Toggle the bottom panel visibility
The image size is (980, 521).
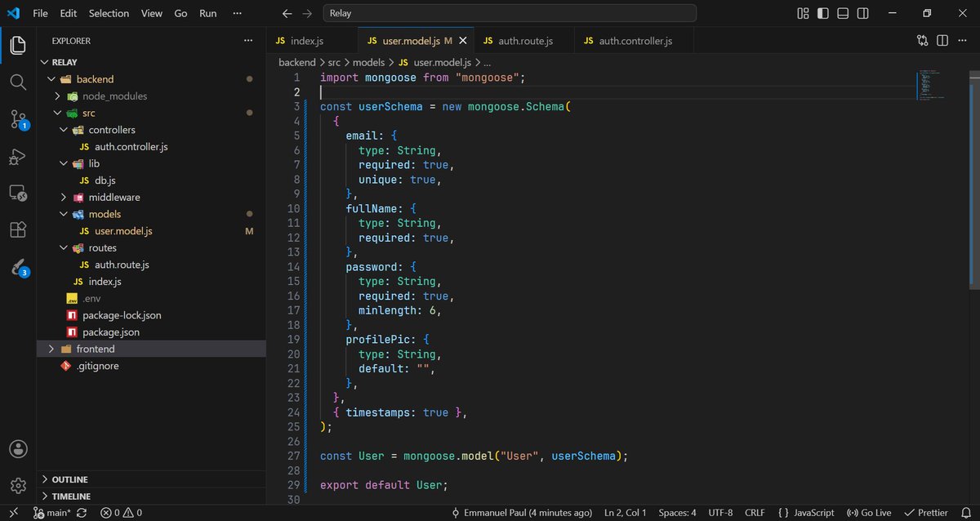click(x=843, y=14)
